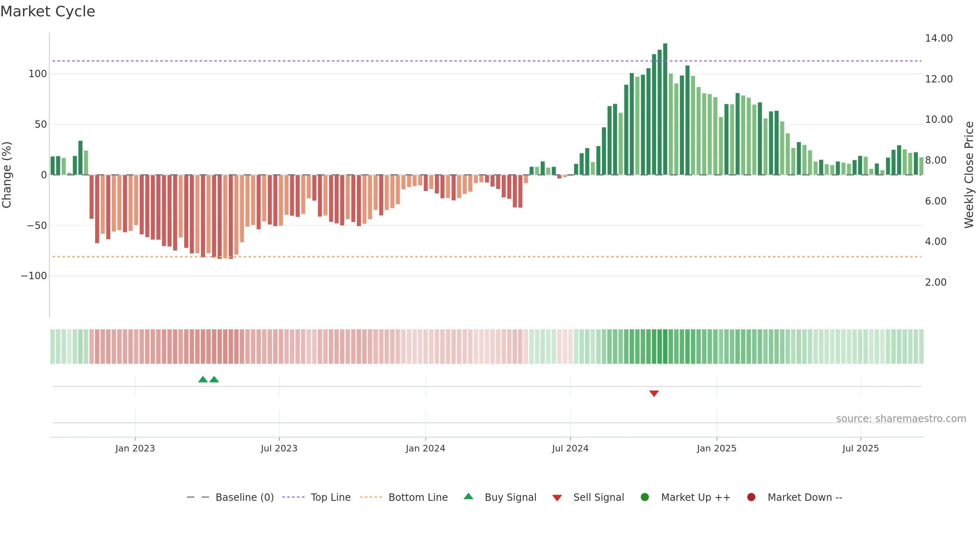Click the Jan 2023 x-axis label
The image size is (980, 551).
[x=135, y=448]
